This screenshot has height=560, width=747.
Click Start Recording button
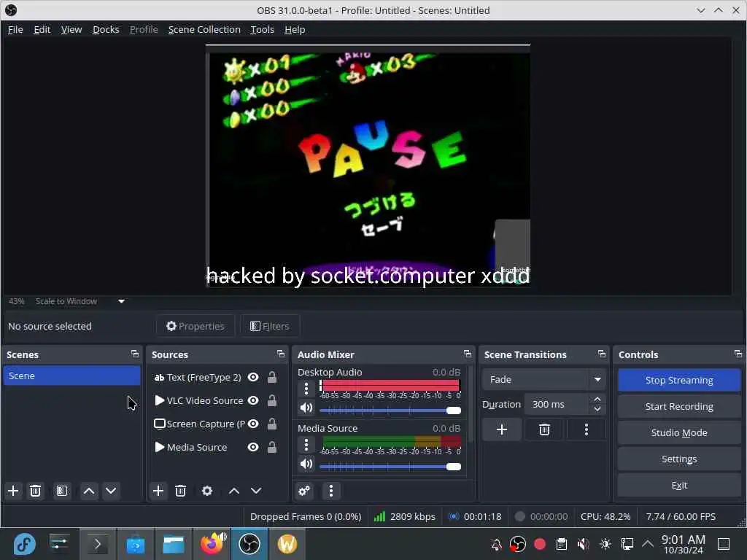(x=679, y=406)
